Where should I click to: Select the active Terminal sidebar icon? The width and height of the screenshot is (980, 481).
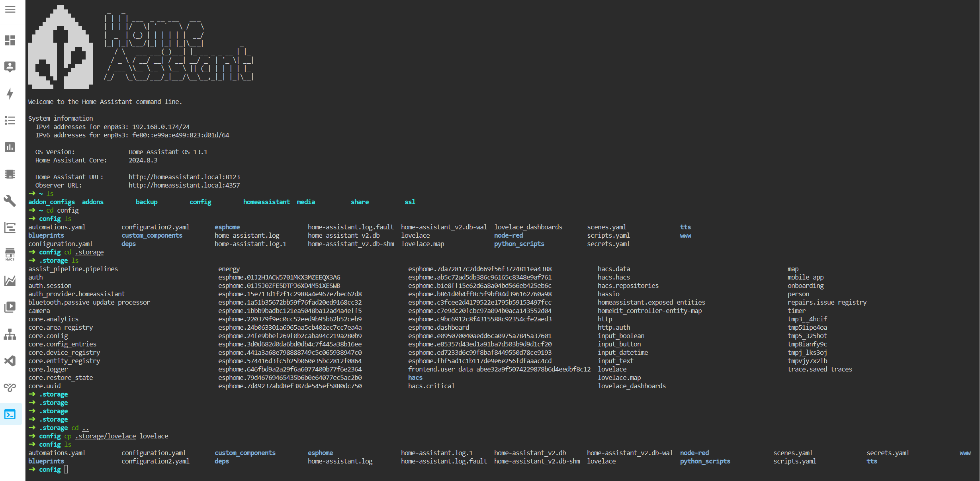click(10, 415)
